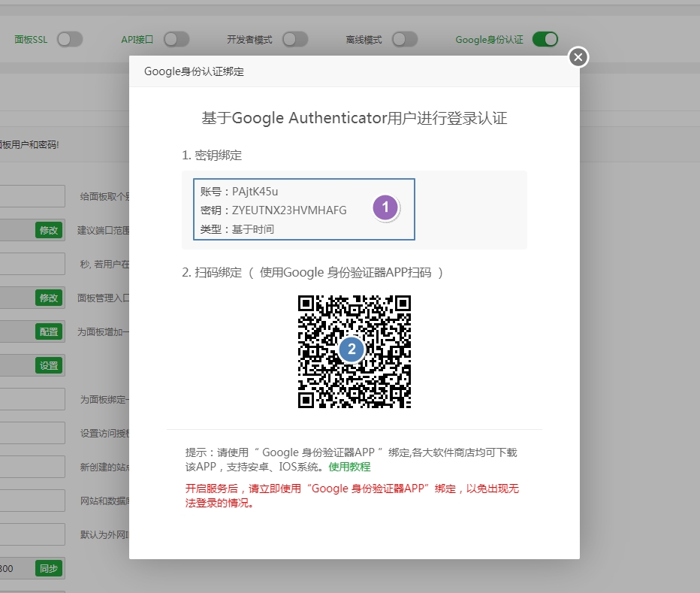Click the 提示：请使用 Google 身份验证器APP hint
The image size is (700, 593).
pyautogui.click(x=352, y=460)
